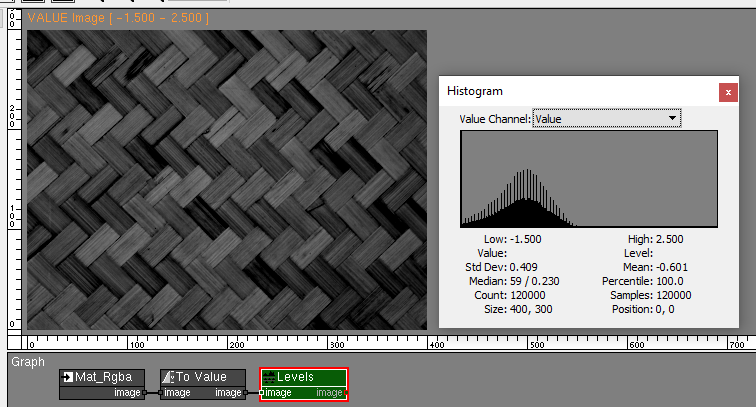
Task: Close the Histogram window
Action: (728, 91)
